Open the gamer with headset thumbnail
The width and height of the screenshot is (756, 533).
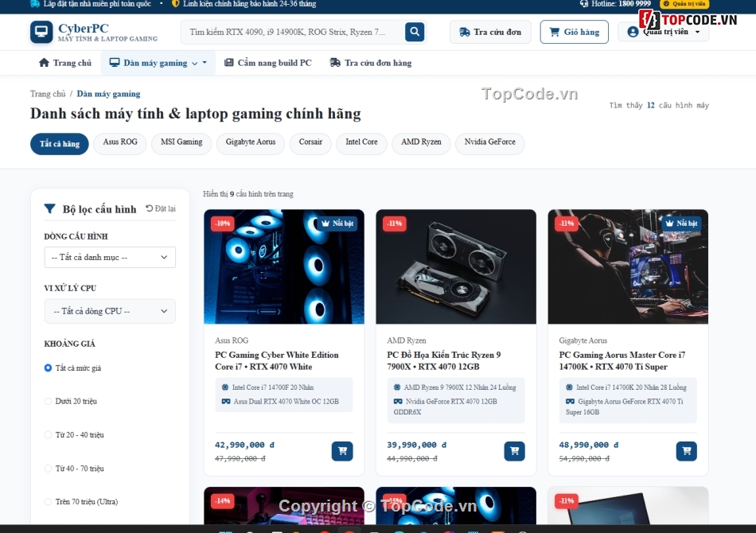pos(628,266)
